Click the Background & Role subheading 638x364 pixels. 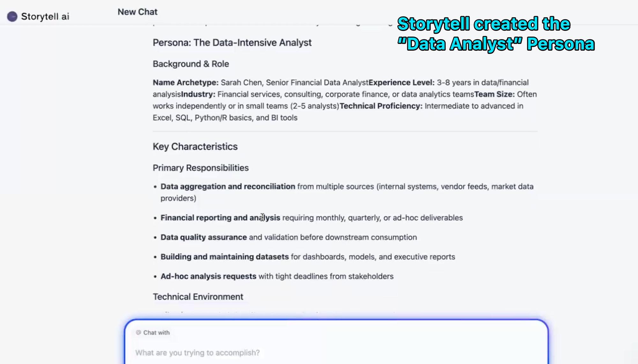pos(191,64)
